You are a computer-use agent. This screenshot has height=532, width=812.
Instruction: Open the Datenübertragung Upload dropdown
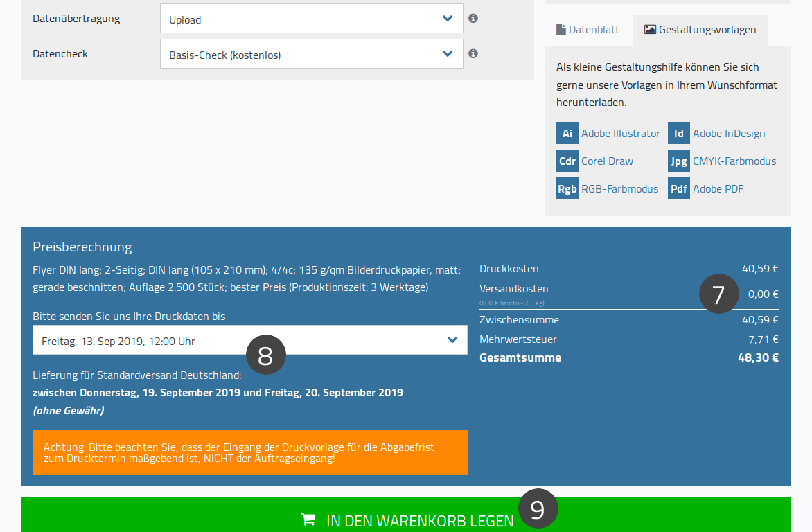click(x=311, y=19)
